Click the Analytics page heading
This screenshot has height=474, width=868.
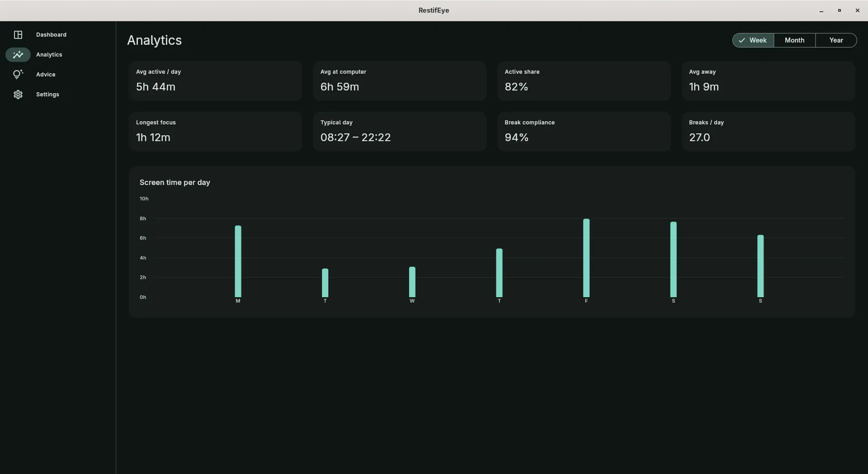[x=155, y=40]
